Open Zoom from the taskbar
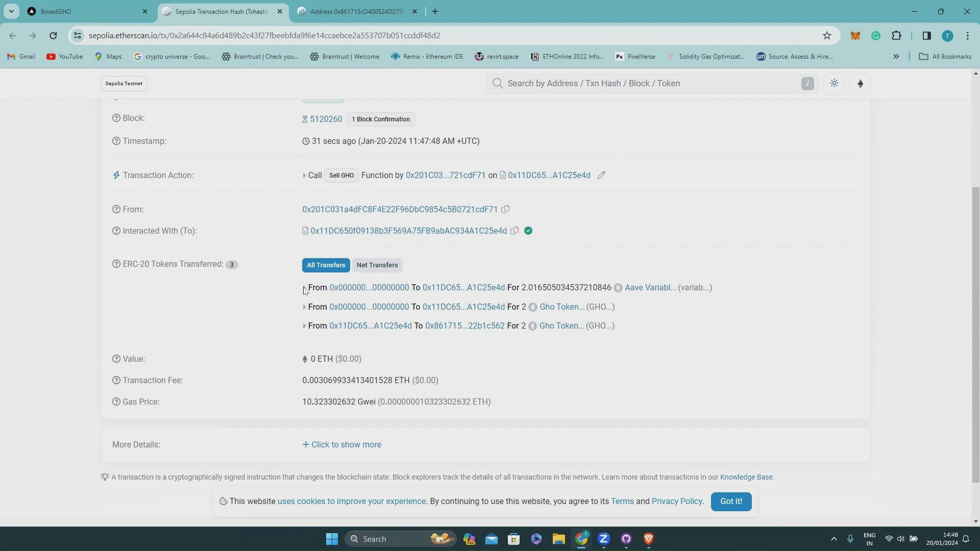This screenshot has height=551, width=980. (x=603, y=539)
